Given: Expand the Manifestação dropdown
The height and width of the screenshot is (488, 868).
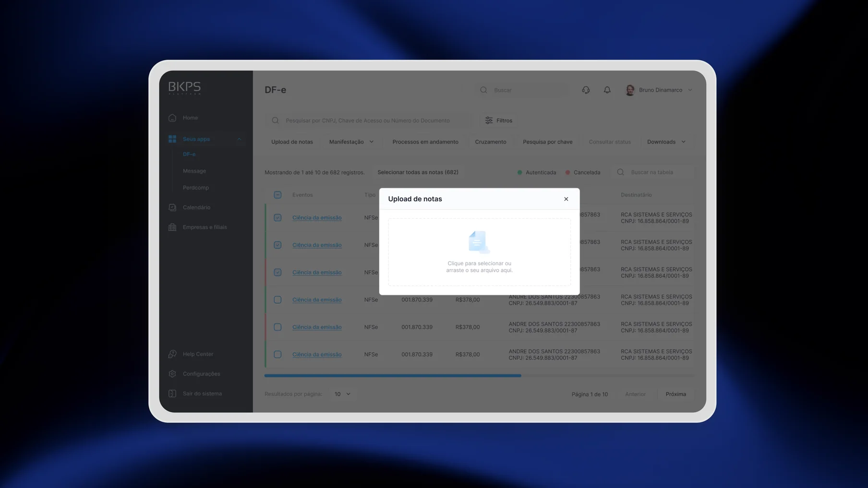Looking at the screenshot, I should [351, 142].
